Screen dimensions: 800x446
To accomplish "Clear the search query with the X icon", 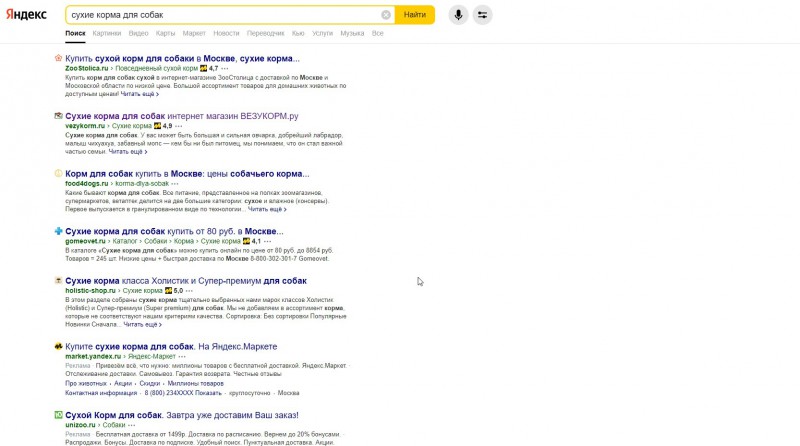I will point(386,15).
